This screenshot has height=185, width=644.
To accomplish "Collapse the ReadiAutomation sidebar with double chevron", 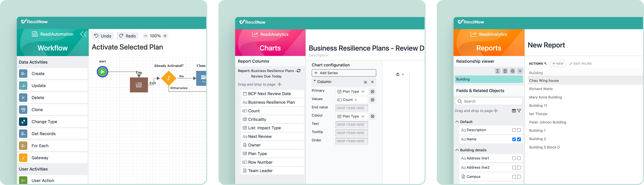I will [x=83, y=34].
